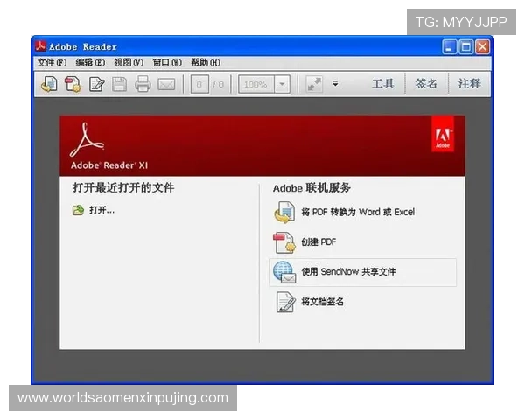Click the fit page arrows icon
This screenshot has width=525, height=420.
[314, 84]
